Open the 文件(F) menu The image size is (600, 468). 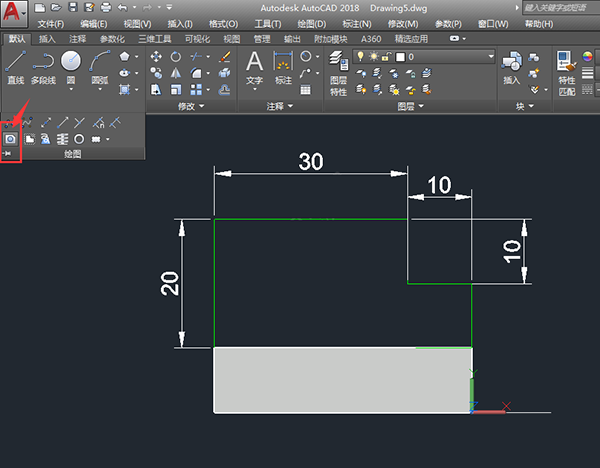pyautogui.click(x=51, y=24)
